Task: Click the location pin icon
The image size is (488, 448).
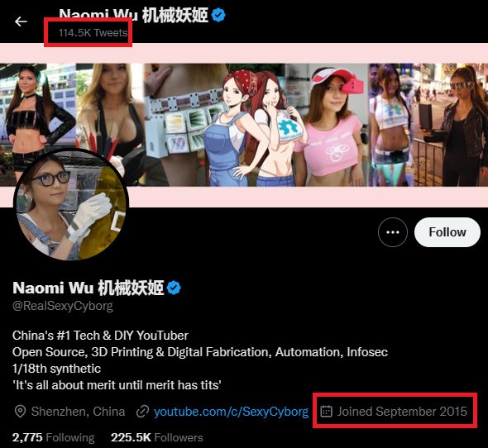Action: click(x=20, y=412)
